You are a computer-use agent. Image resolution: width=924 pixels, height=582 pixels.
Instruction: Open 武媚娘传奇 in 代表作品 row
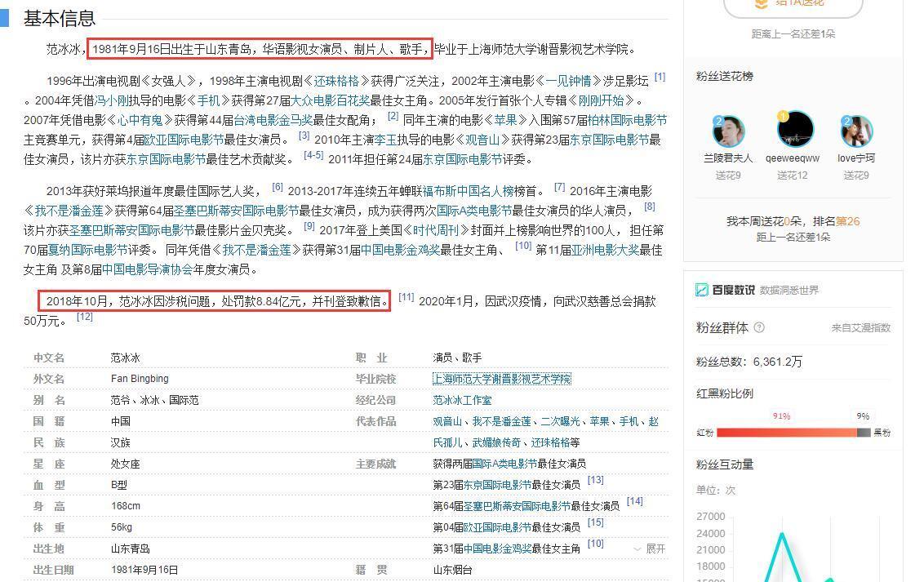497,442
